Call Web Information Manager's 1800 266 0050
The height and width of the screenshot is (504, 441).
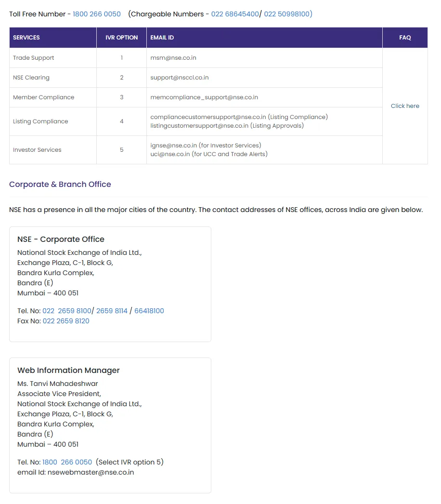tap(67, 462)
